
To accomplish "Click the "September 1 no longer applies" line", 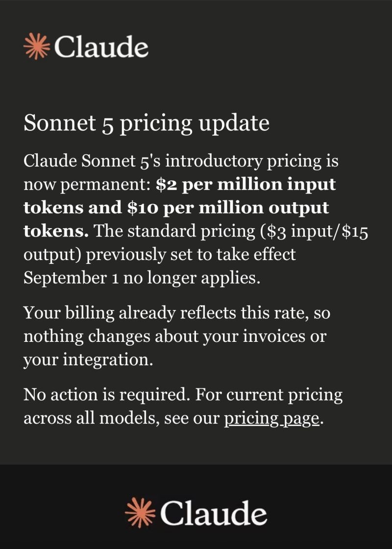I will pos(142,278).
